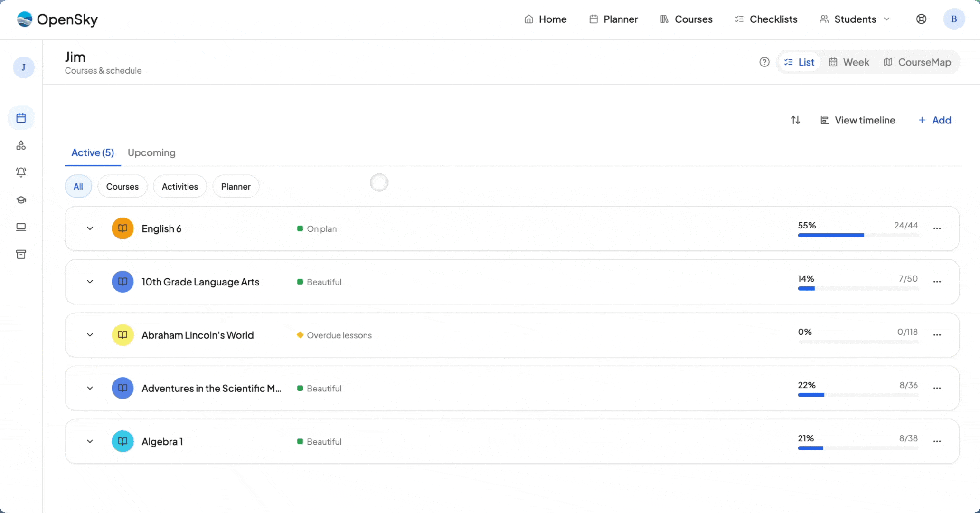The image size is (980, 513).
Task: Click the OpenSky logo
Action: coord(57,19)
